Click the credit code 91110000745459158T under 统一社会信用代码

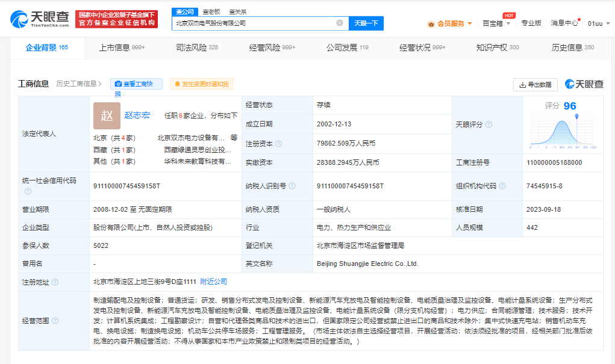[x=126, y=186]
